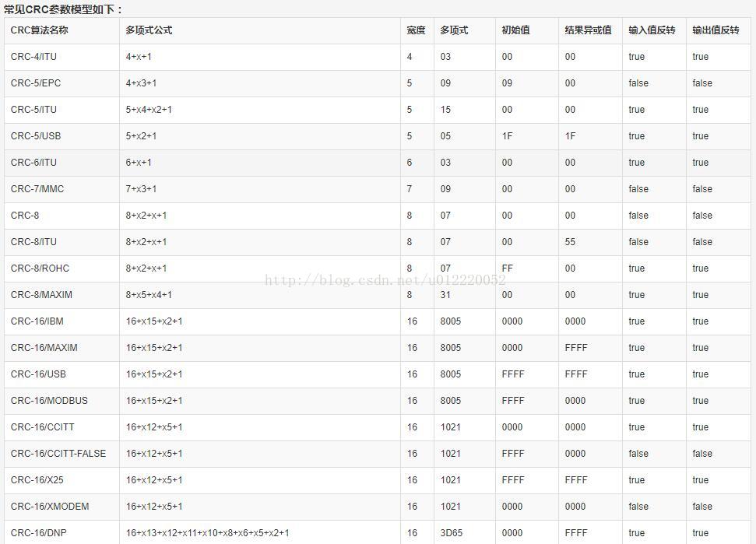756x544 pixels.
Task: Click formula 4+x3+1 in CRC-5/EPC row
Action: [x=141, y=83]
